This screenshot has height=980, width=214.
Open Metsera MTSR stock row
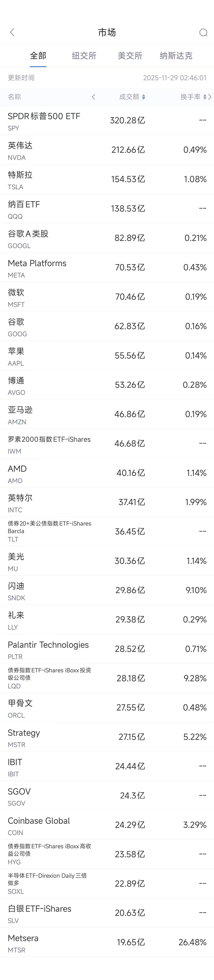coord(107,942)
